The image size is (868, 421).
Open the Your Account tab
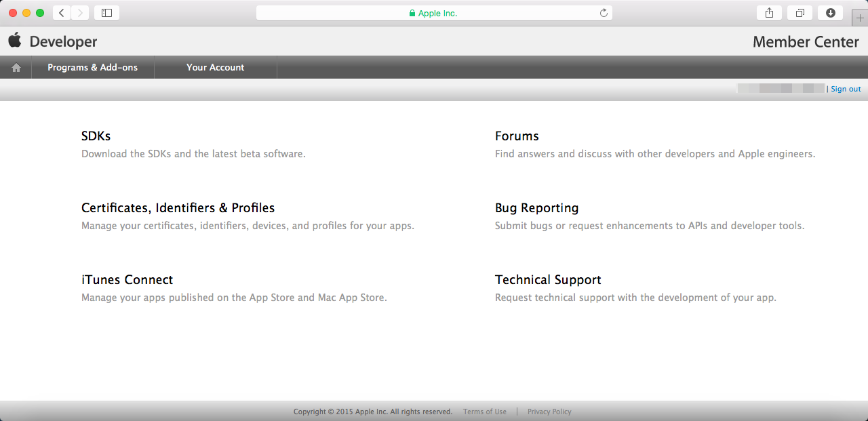216,67
